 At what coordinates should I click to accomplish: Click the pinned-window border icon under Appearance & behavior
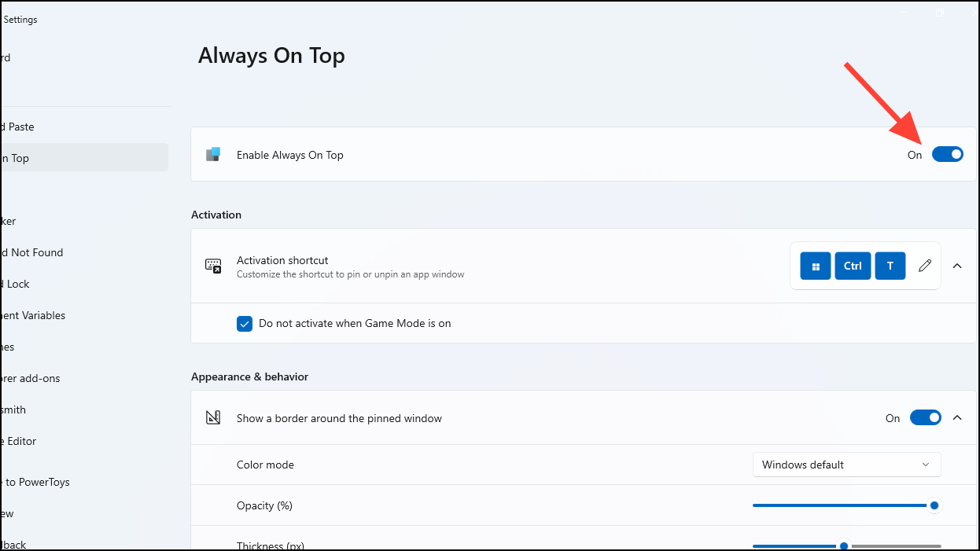(213, 417)
